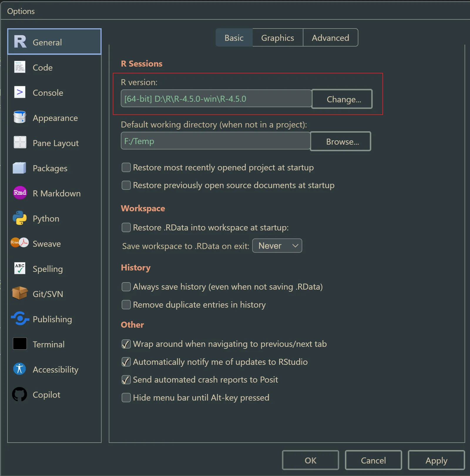470x476 pixels.
Task: Open Sweave label in sidebar
Action: click(x=47, y=244)
